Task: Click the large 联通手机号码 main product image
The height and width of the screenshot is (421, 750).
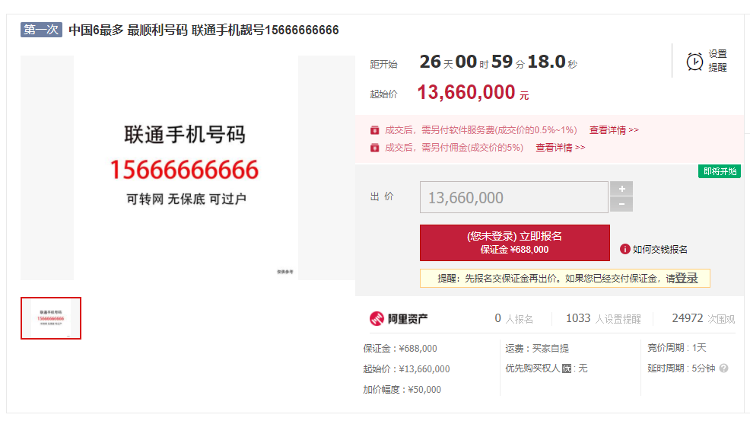Action: pyautogui.click(x=186, y=167)
